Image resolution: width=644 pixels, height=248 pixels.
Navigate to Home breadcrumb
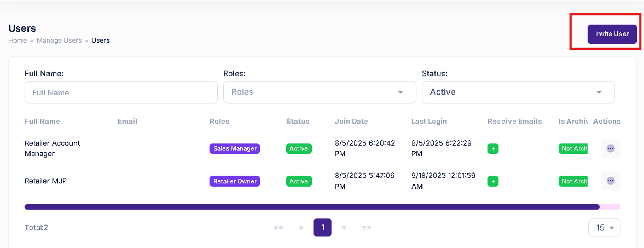pyautogui.click(x=18, y=41)
